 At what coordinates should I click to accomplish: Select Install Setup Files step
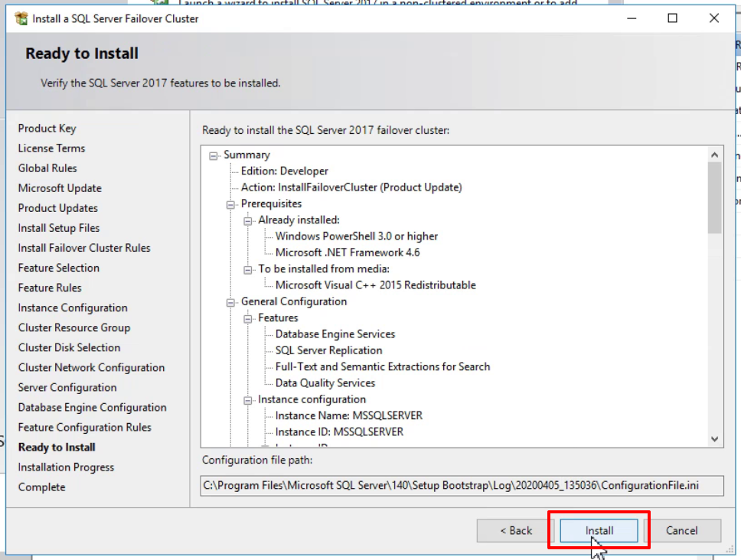coord(59,228)
